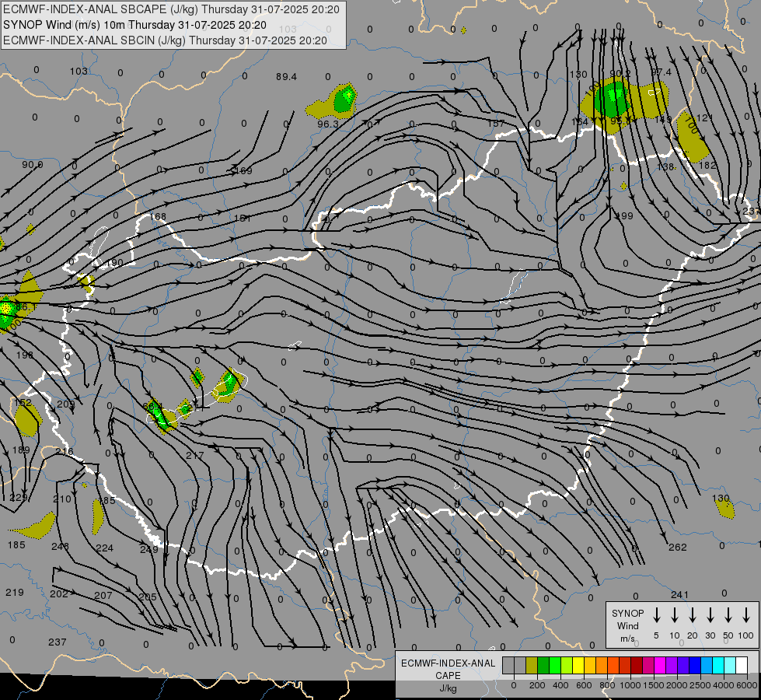Click the 96.3 value near green patch
Image resolution: width=761 pixels, height=700 pixels.
click(x=327, y=124)
